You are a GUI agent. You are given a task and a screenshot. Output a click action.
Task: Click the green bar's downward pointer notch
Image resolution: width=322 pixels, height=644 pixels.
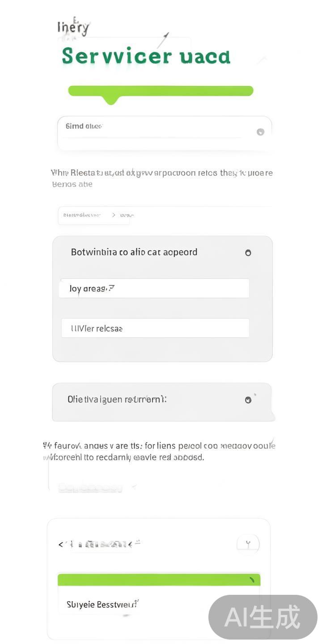click(x=111, y=100)
